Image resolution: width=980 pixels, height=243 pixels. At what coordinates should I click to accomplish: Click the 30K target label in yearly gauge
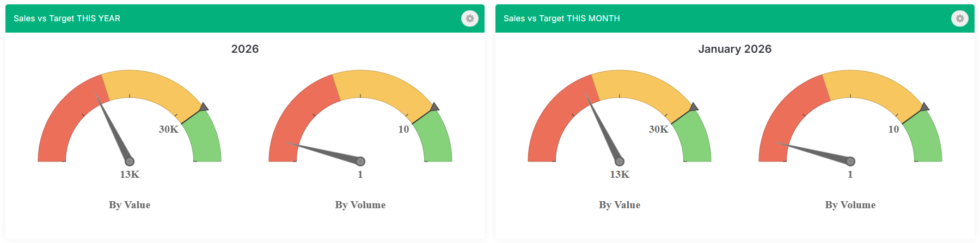click(169, 129)
